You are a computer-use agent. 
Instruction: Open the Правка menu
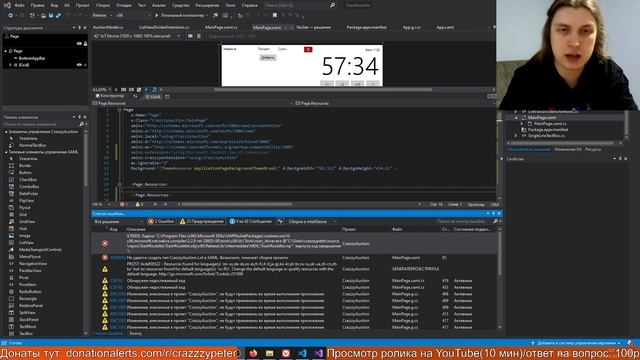(x=37, y=5)
